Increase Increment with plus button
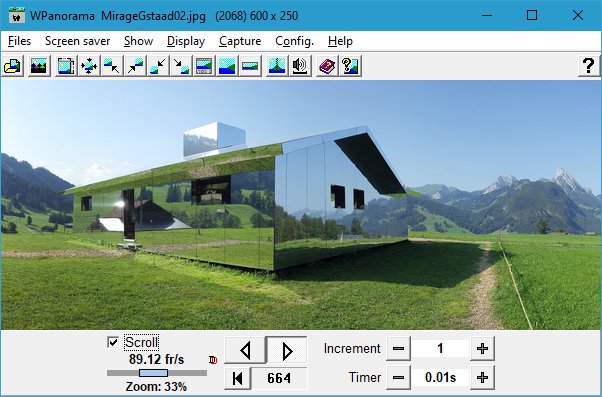Screen dimensions: 602x397 pos(482,349)
